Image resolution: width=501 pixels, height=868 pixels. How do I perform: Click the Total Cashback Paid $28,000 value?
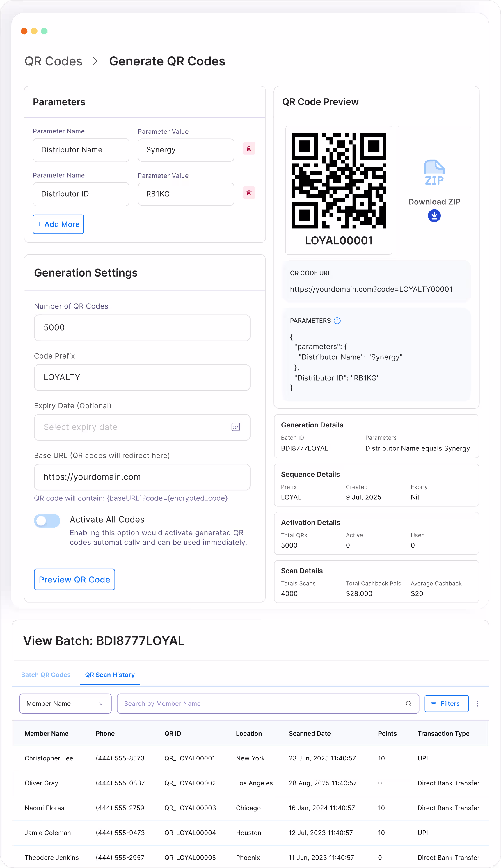tap(359, 593)
